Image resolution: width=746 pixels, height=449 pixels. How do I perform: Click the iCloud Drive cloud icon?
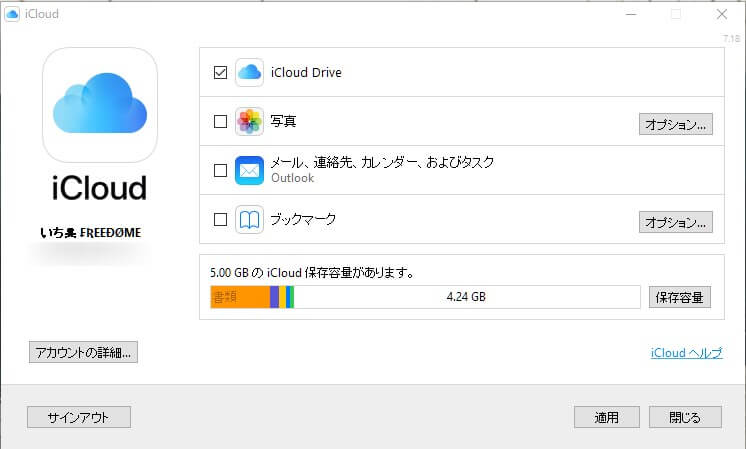[x=249, y=72]
